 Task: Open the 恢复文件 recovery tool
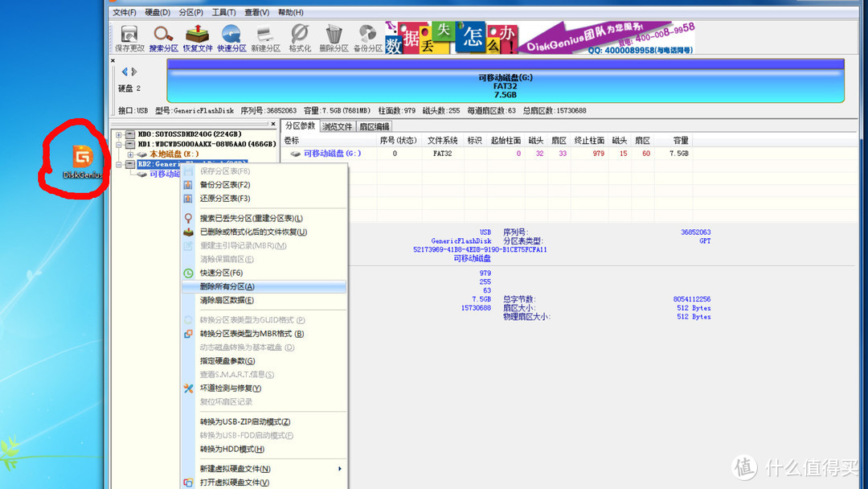click(198, 35)
